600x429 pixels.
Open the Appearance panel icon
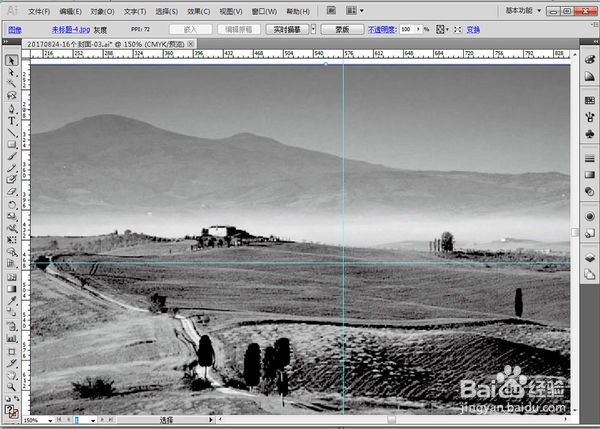590,216
